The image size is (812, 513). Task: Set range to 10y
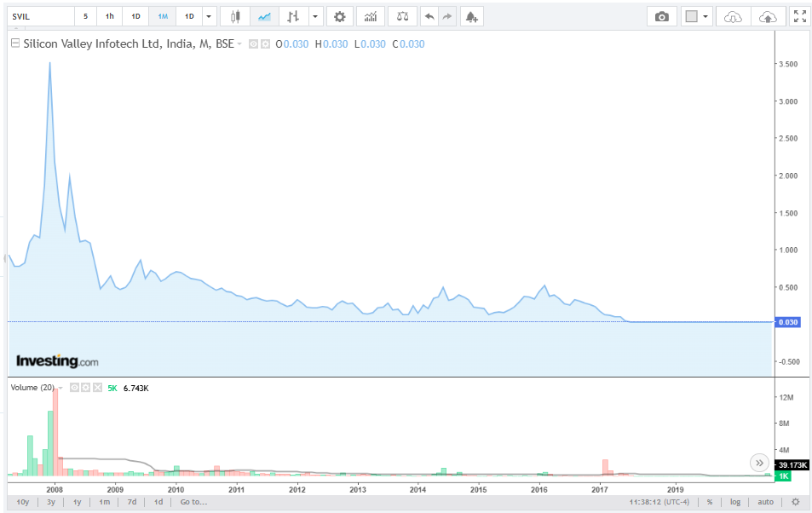click(x=23, y=502)
